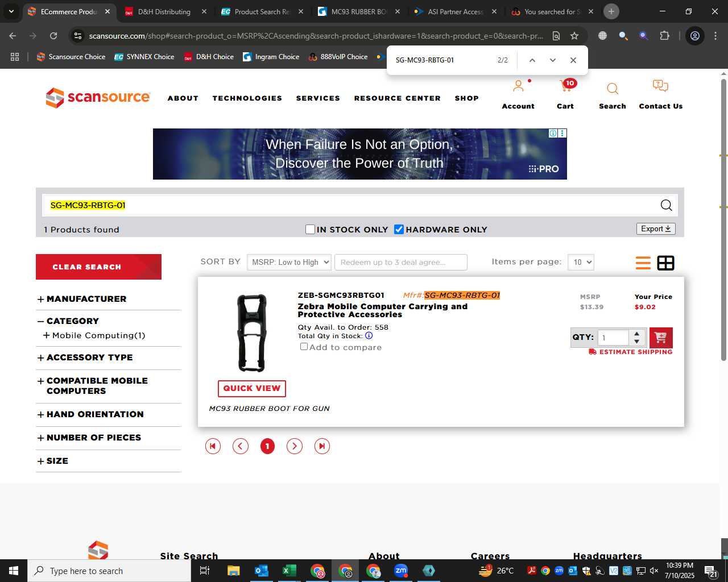Go to first results page

213,446
